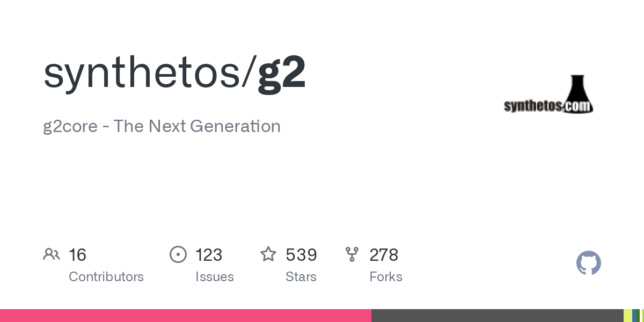Viewport: 644px width, 322px height.
Task: Click the GitHub Octocat logo
Action: 588,263
